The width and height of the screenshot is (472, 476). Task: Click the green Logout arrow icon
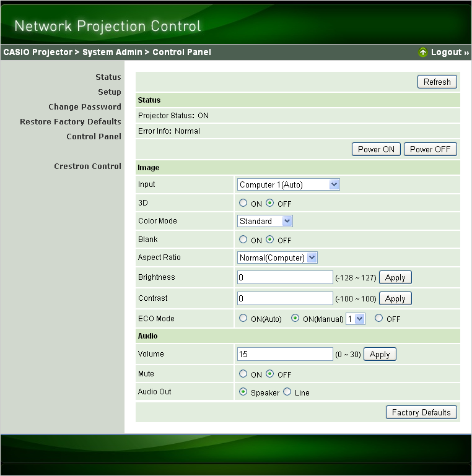(x=423, y=52)
